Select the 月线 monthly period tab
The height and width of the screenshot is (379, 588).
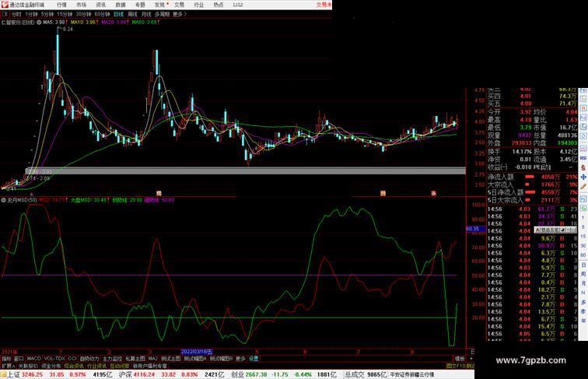(x=146, y=14)
